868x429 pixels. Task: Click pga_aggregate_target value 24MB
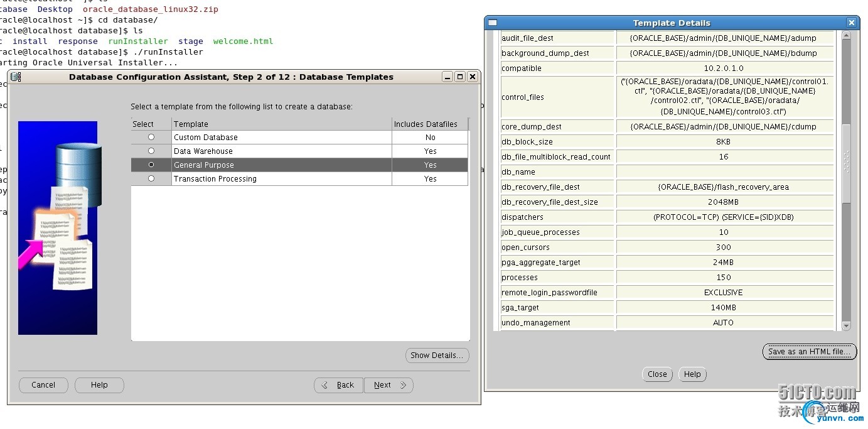click(724, 262)
